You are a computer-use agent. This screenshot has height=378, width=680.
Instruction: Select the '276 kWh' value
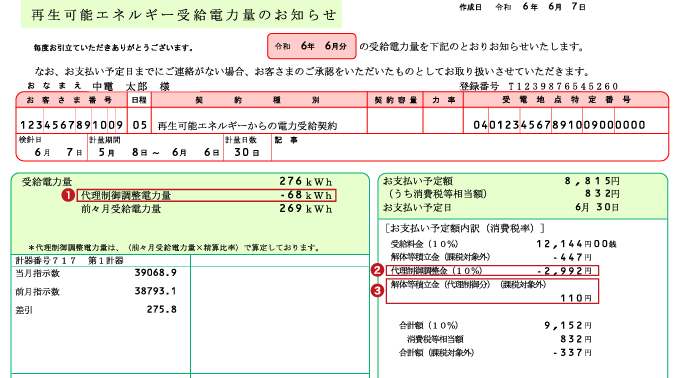pos(306,181)
